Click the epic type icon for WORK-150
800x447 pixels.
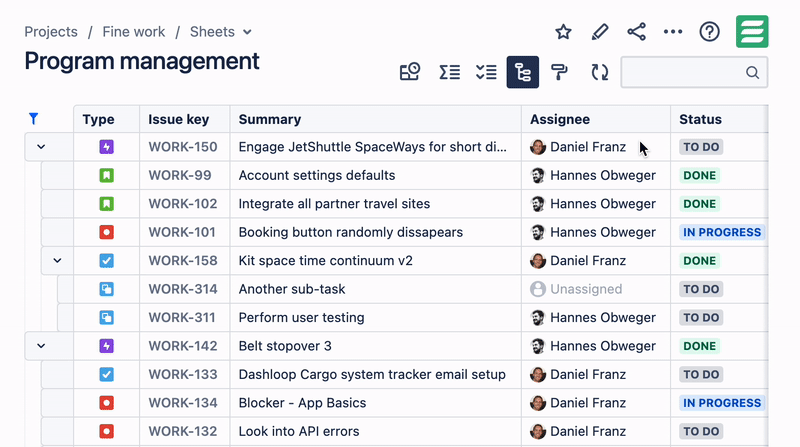point(106,147)
